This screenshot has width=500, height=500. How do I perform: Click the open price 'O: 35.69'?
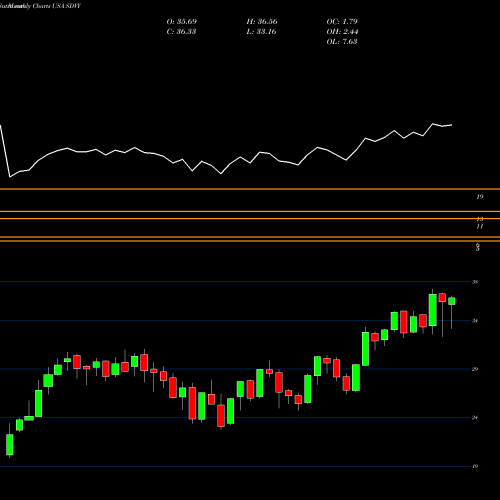181,22
